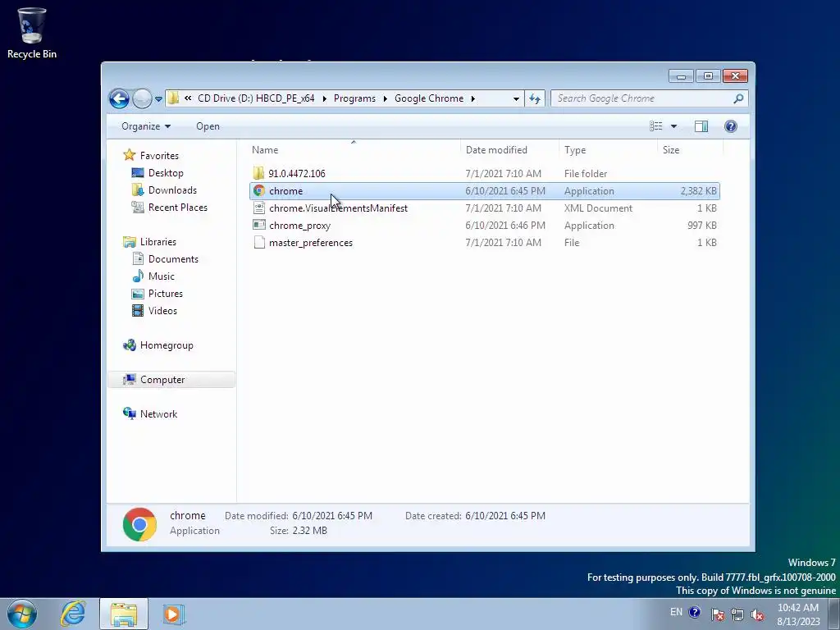Click Programs breadcrumb segment
This screenshot has height=630, width=840.
pyautogui.click(x=354, y=98)
